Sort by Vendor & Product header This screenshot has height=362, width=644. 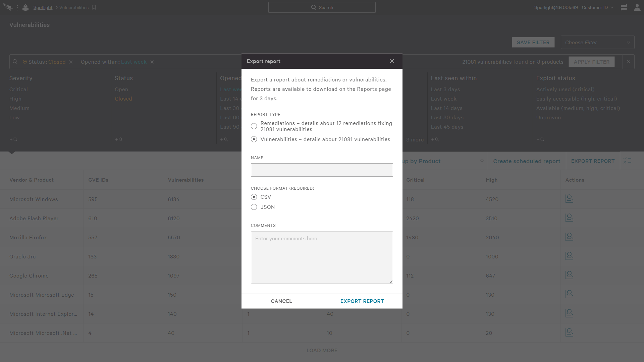[x=32, y=180]
